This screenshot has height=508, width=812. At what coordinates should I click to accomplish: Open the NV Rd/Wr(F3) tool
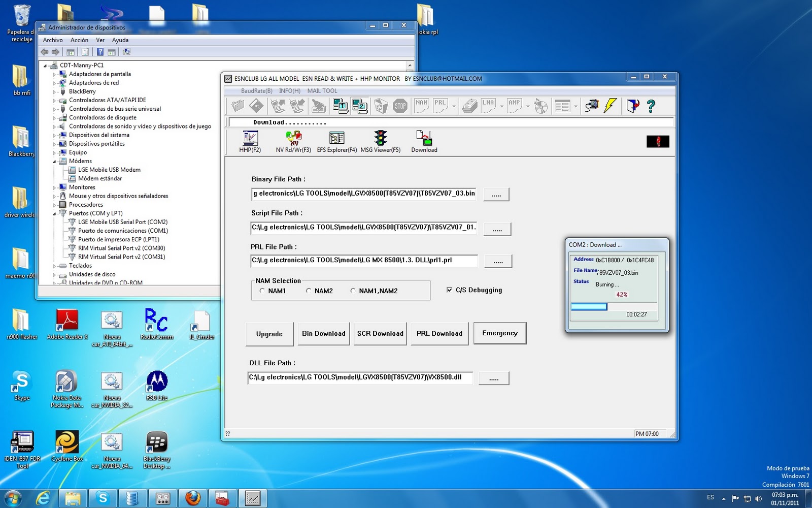point(293,141)
